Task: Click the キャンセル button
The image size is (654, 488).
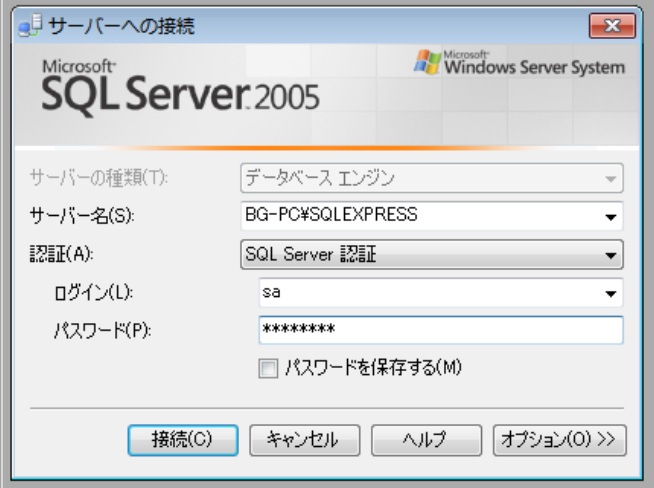Action: 304,440
